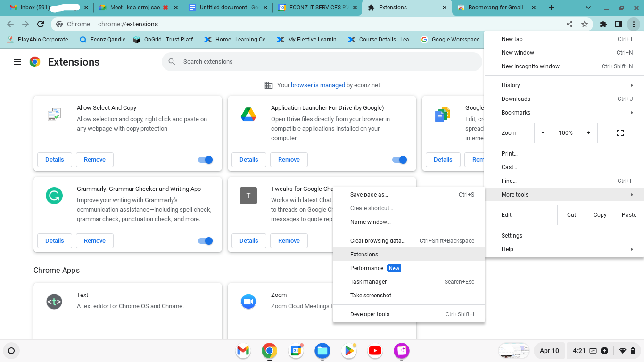Disable the Allow Select And Copy extension toggle

[x=206, y=160]
